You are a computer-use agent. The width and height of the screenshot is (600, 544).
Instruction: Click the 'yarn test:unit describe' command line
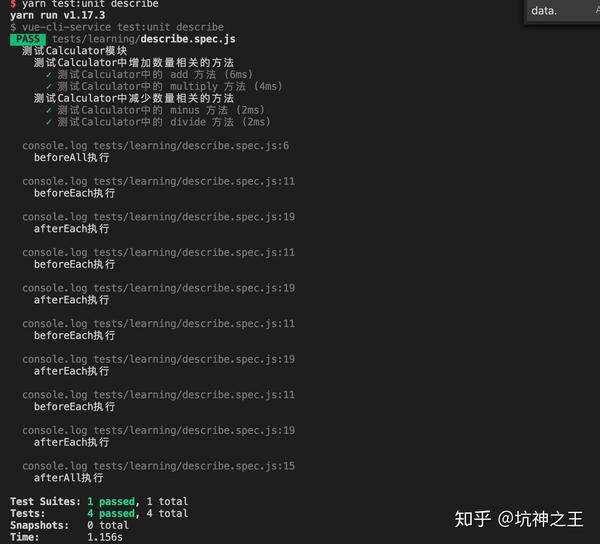click(x=84, y=4)
